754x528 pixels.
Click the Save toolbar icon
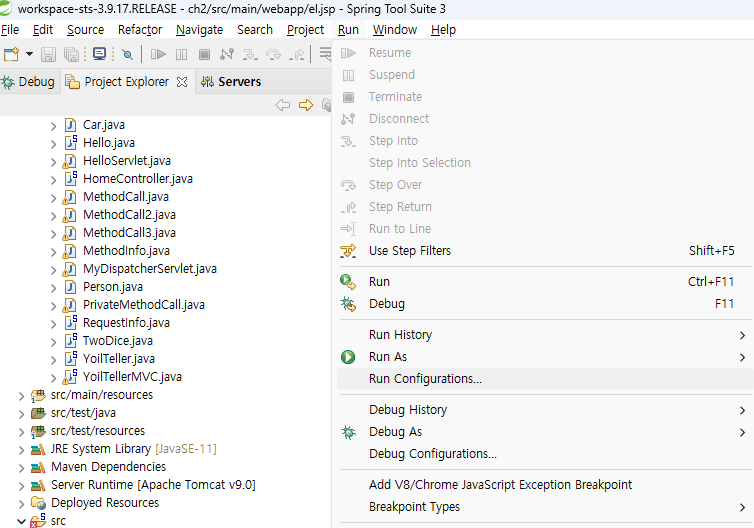coord(48,54)
